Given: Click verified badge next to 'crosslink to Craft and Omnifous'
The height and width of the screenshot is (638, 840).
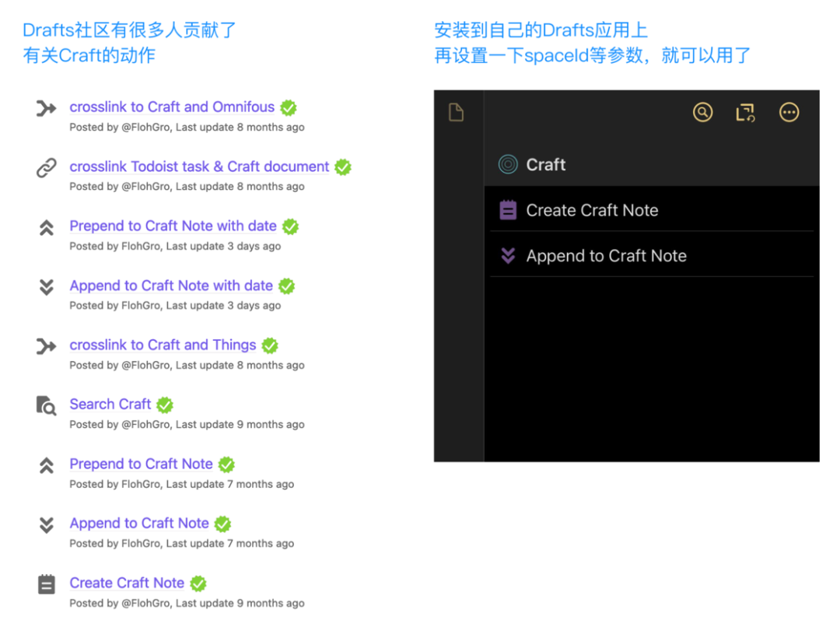Looking at the screenshot, I should click(x=289, y=107).
